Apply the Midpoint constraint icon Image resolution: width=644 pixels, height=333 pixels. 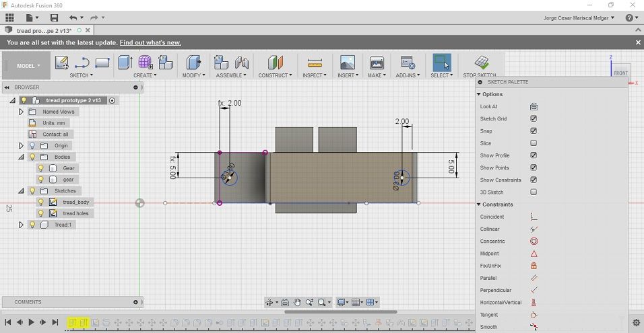pyautogui.click(x=534, y=254)
